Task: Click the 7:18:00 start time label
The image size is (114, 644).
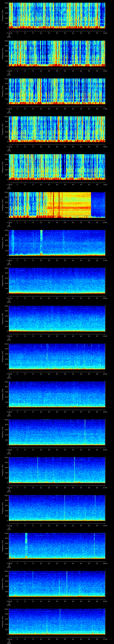Action: 9,184
